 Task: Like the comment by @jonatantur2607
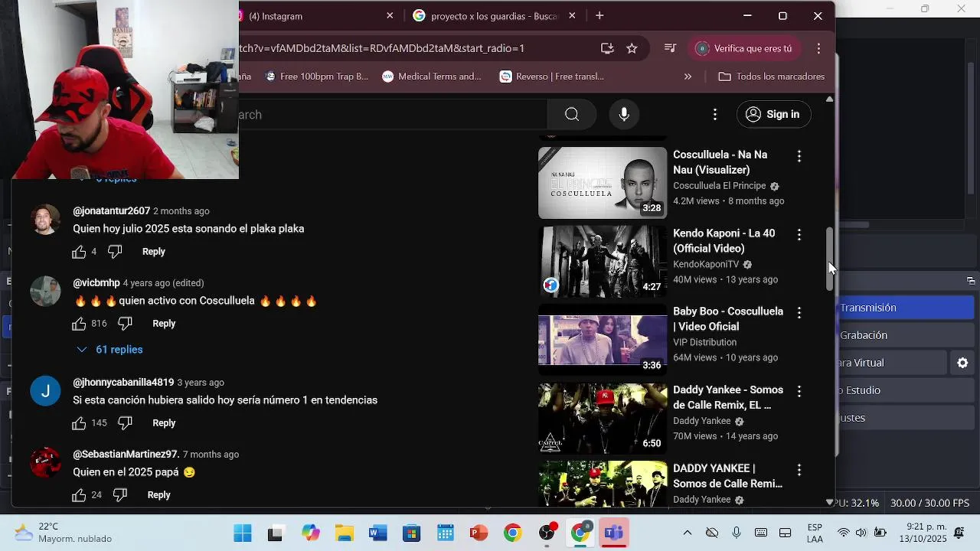click(x=79, y=252)
